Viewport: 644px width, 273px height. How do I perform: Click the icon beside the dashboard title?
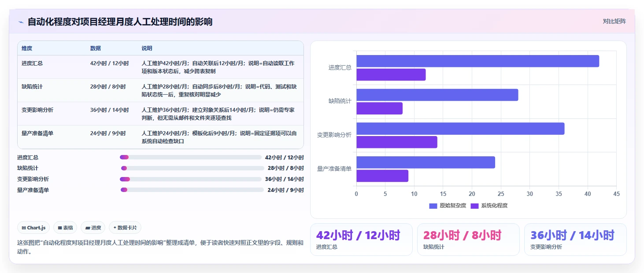click(21, 22)
